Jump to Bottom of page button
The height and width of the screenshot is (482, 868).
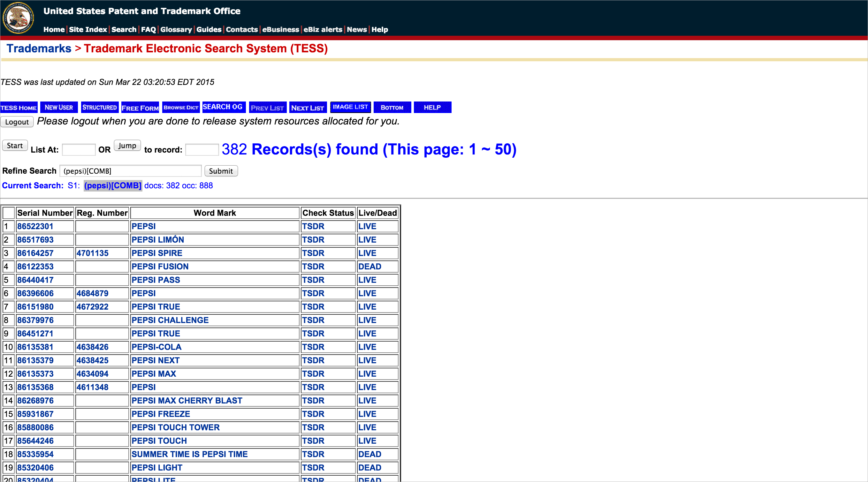pyautogui.click(x=392, y=108)
